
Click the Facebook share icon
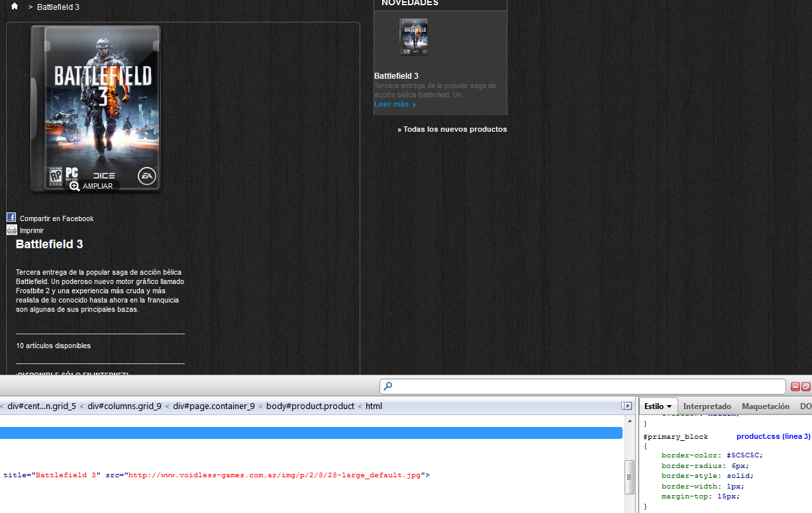(x=11, y=217)
